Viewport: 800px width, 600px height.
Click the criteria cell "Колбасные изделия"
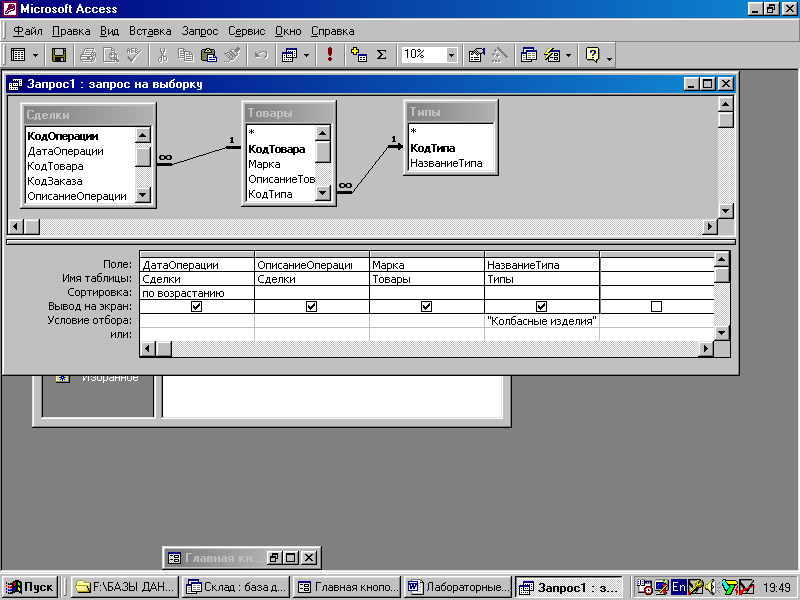[x=542, y=321]
